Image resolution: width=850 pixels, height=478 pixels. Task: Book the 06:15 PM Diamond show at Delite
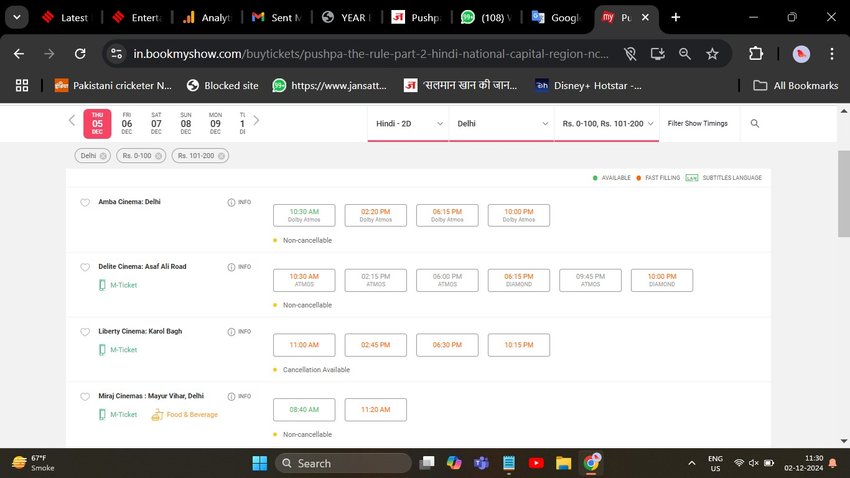click(519, 280)
